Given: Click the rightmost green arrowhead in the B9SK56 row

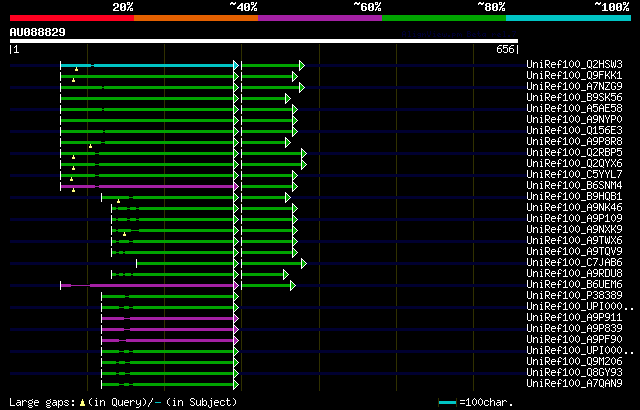Looking at the screenshot, I should tap(288, 98).
